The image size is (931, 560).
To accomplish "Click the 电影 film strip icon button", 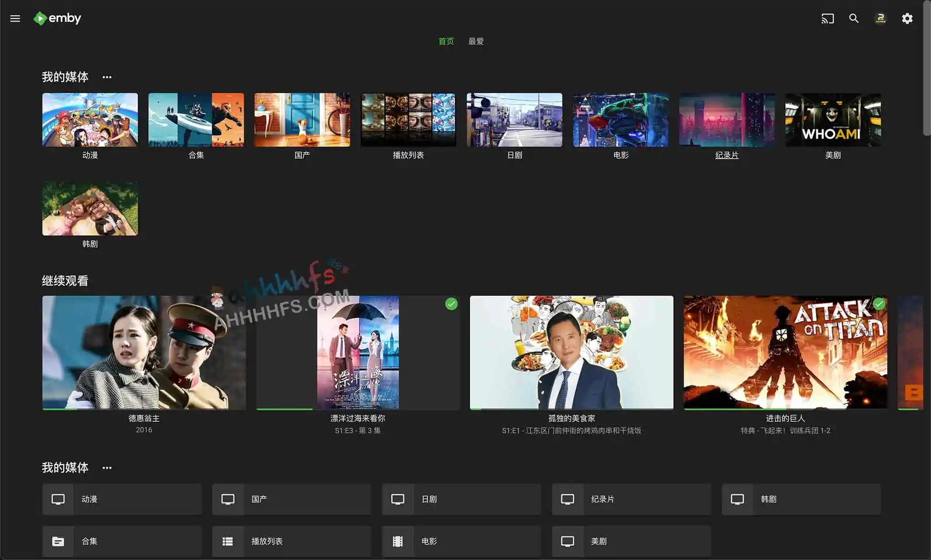I will 398,541.
